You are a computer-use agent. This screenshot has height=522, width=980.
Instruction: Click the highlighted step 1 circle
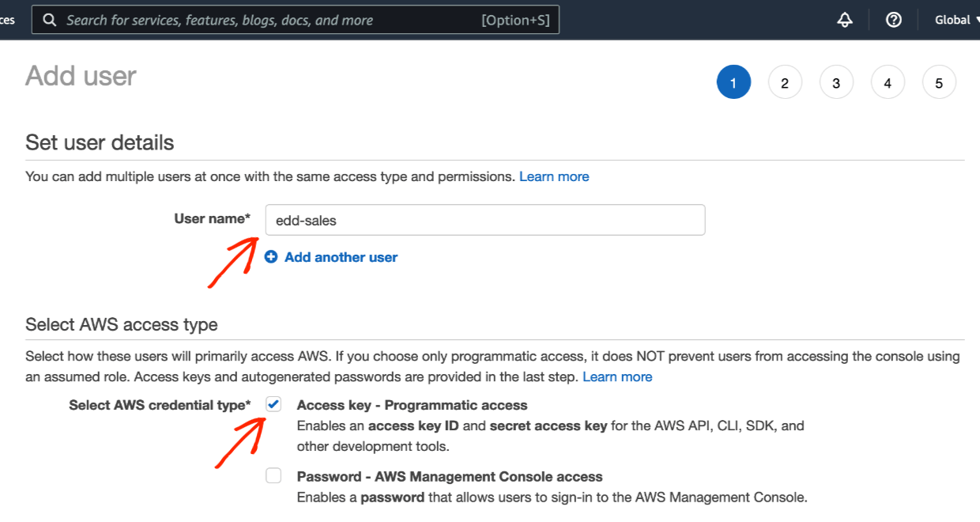733,81
